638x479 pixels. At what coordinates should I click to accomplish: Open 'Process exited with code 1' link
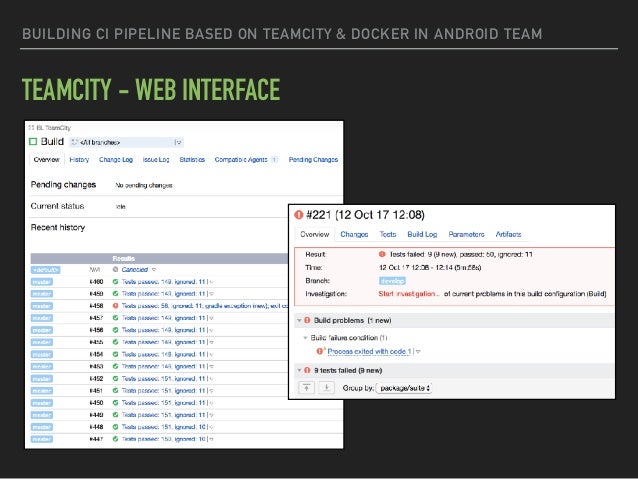[x=369, y=351]
